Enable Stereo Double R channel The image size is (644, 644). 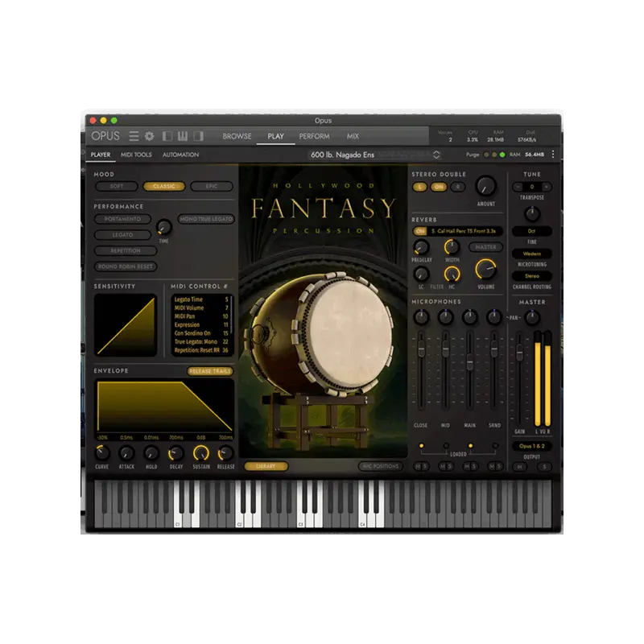coord(457,187)
